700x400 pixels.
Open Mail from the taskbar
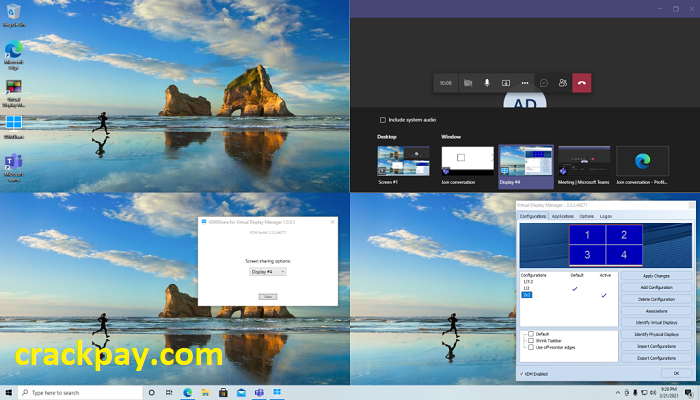pyautogui.click(x=241, y=392)
